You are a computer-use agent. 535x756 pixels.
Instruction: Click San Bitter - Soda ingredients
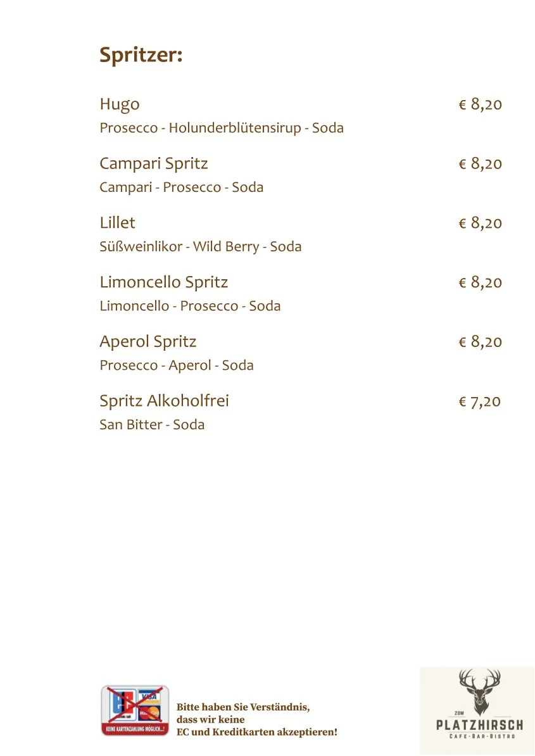(x=152, y=424)
